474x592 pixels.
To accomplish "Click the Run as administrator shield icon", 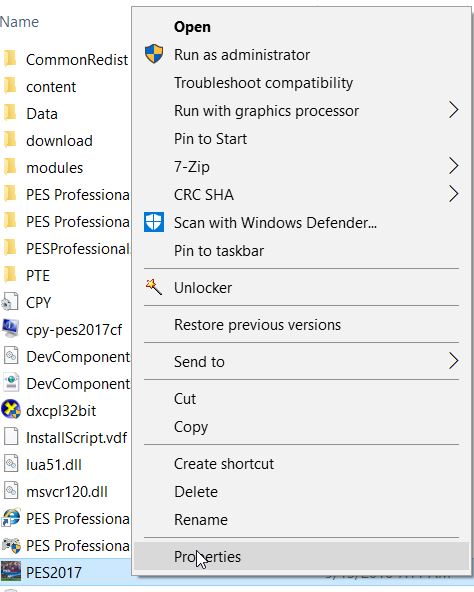I will coord(154,54).
